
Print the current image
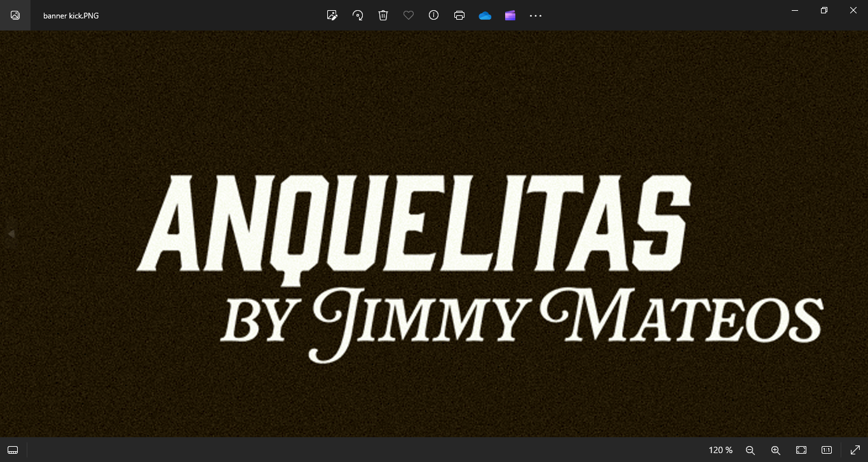459,15
